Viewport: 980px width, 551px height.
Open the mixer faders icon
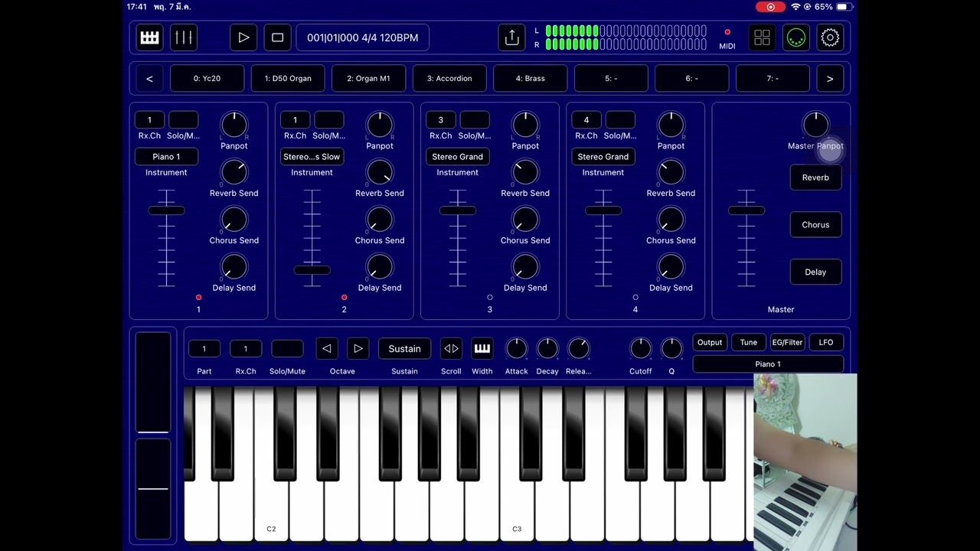pyautogui.click(x=183, y=37)
